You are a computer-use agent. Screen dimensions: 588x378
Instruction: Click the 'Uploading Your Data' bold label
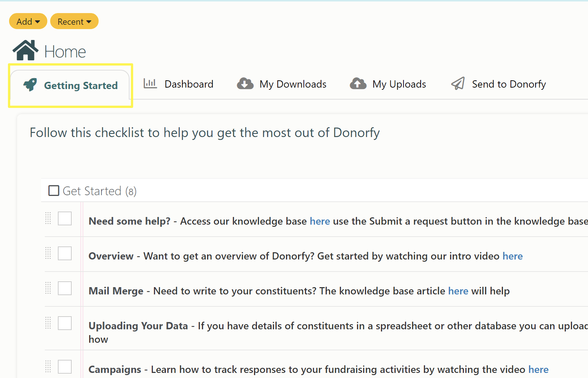[138, 326]
